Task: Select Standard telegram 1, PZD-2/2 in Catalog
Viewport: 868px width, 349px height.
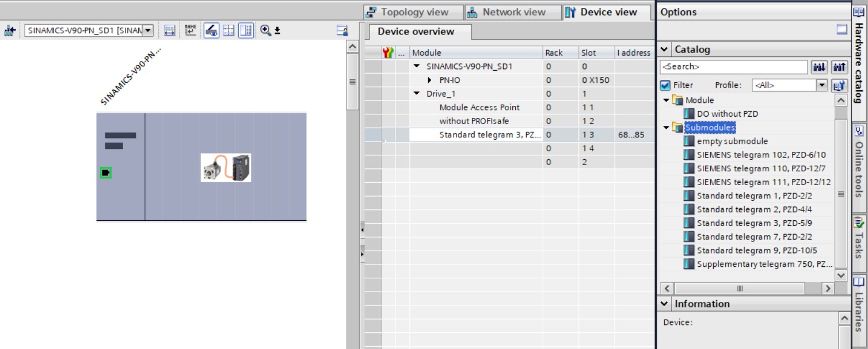Action: click(x=754, y=195)
